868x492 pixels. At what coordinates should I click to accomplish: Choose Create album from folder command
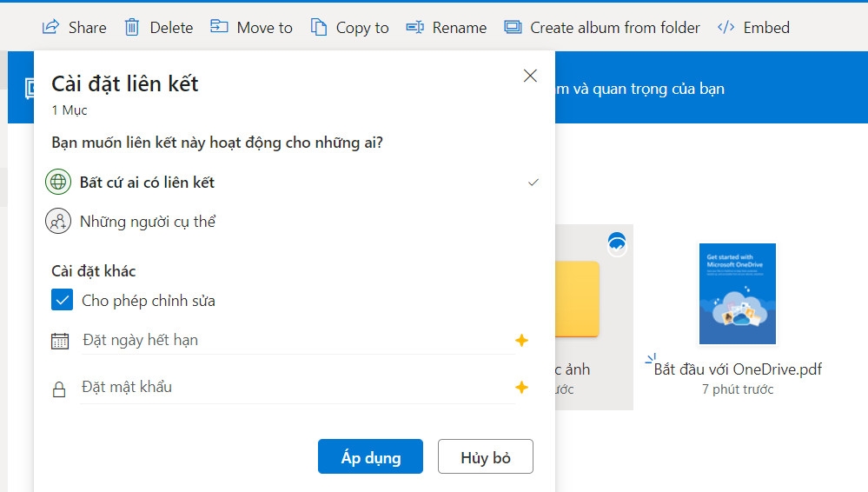tap(602, 27)
